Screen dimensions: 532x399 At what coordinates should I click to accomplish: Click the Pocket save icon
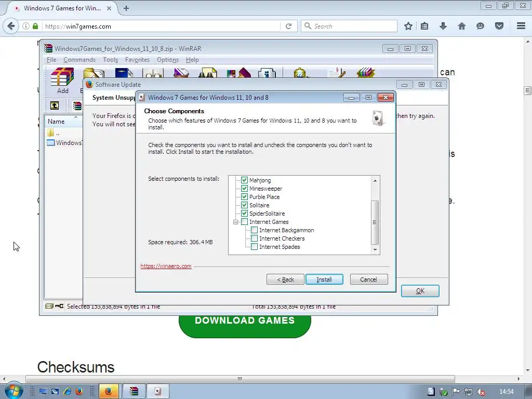coord(499,26)
